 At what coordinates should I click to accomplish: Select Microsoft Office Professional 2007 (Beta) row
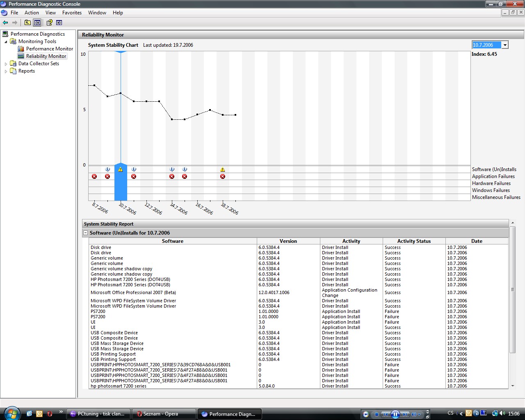[299, 292]
